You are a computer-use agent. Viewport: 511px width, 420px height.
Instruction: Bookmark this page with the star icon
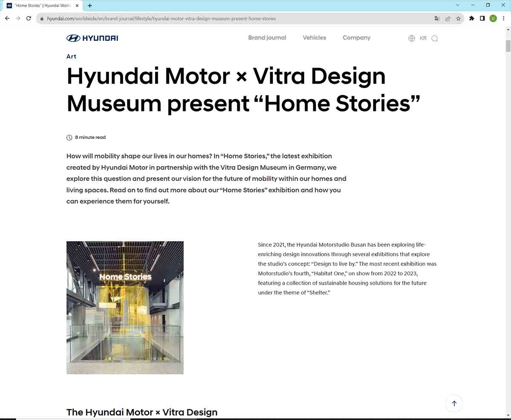tap(459, 18)
